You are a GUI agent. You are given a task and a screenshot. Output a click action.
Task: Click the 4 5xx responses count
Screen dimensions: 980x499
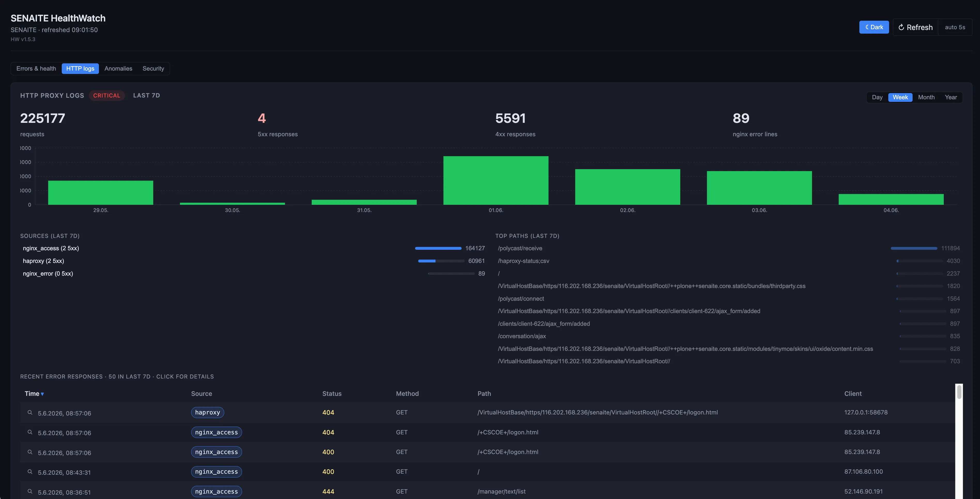[x=262, y=118]
